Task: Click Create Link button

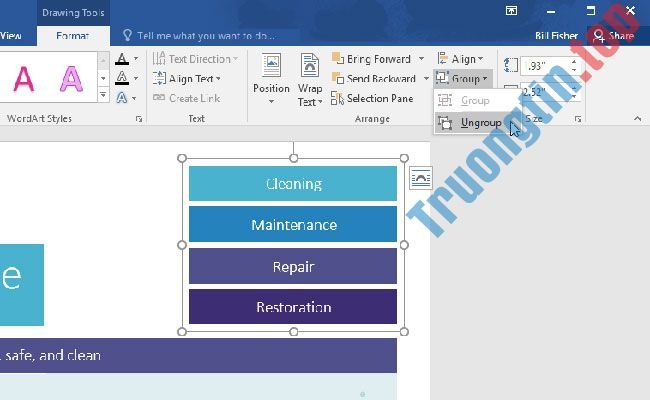Action: pyautogui.click(x=187, y=98)
